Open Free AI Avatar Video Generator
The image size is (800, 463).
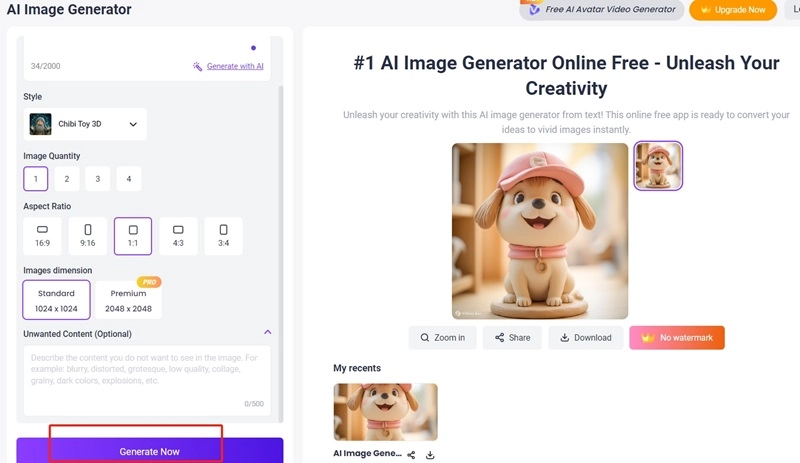602,10
